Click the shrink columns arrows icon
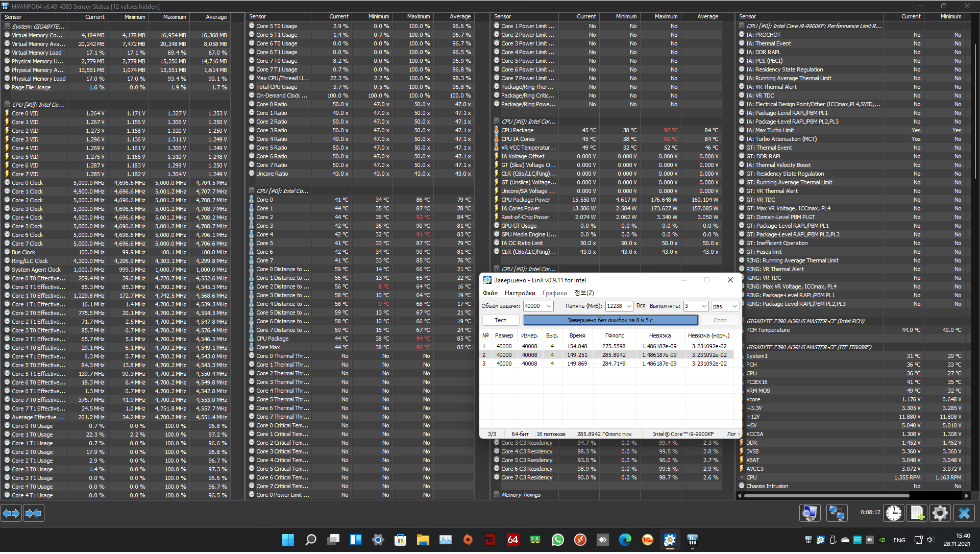Image resolution: width=980 pixels, height=554 pixels. pos(34,513)
